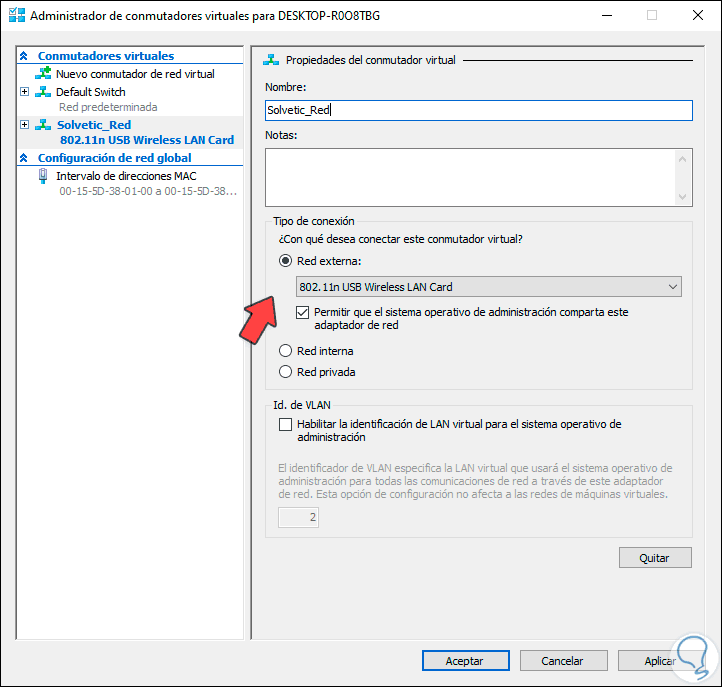722x687 pixels.
Task: Click the Solvetic_Red switch icon
Action: (44, 125)
